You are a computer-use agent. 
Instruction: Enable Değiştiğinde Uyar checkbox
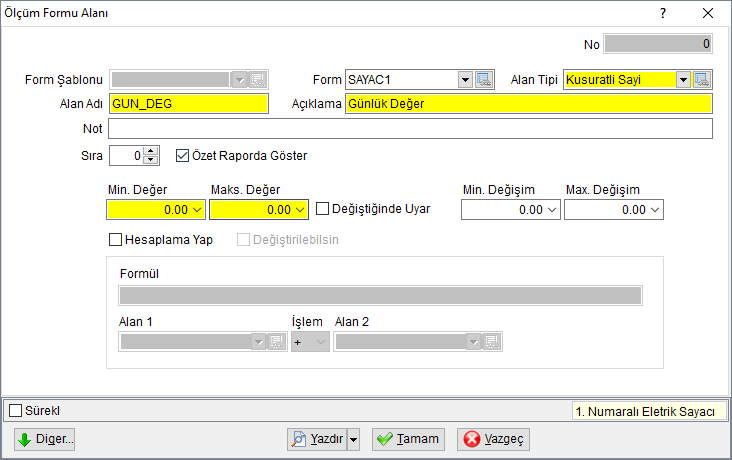[x=322, y=209]
